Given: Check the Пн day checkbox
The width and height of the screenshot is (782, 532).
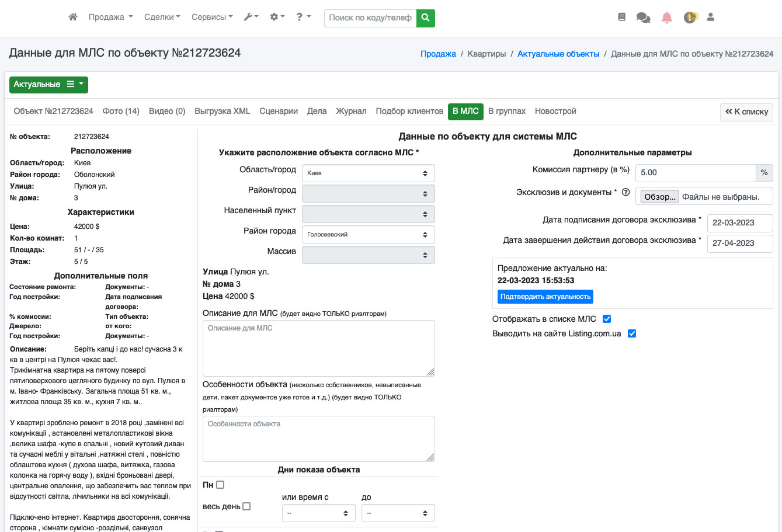Looking at the screenshot, I should pyautogui.click(x=220, y=485).
